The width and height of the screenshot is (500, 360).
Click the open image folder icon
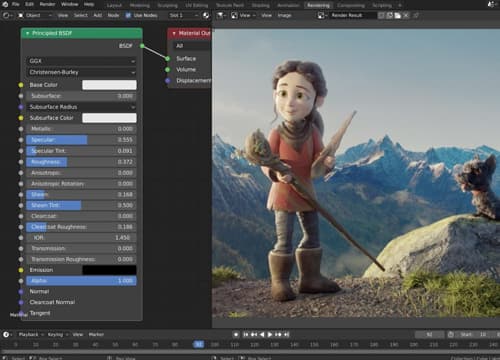coord(398,15)
